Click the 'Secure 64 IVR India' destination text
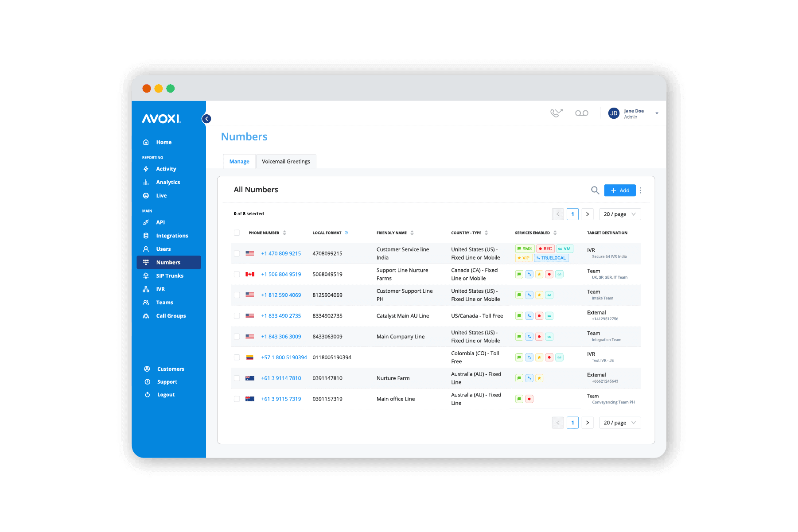The width and height of the screenshot is (798, 532). [609, 257]
